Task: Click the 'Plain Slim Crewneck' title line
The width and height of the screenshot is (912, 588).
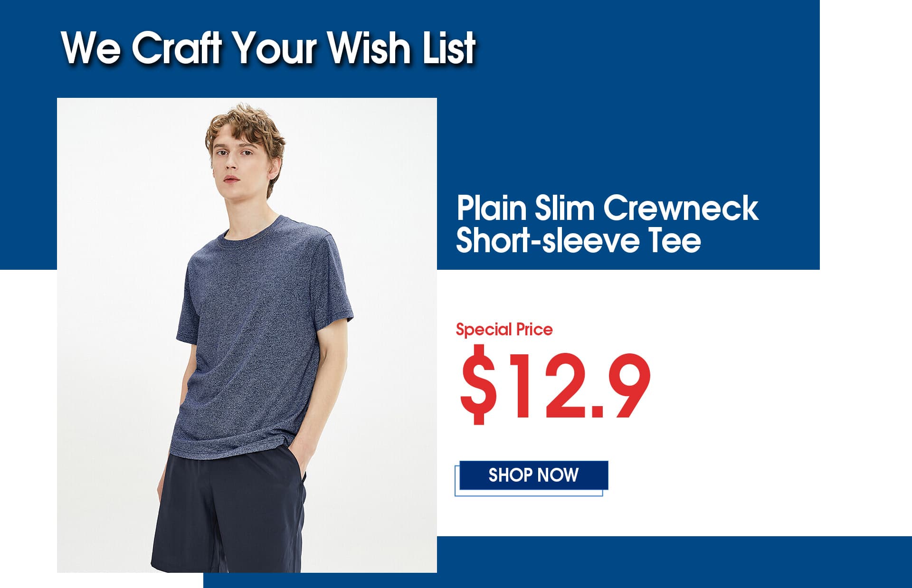Action: [x=607, y=208]
